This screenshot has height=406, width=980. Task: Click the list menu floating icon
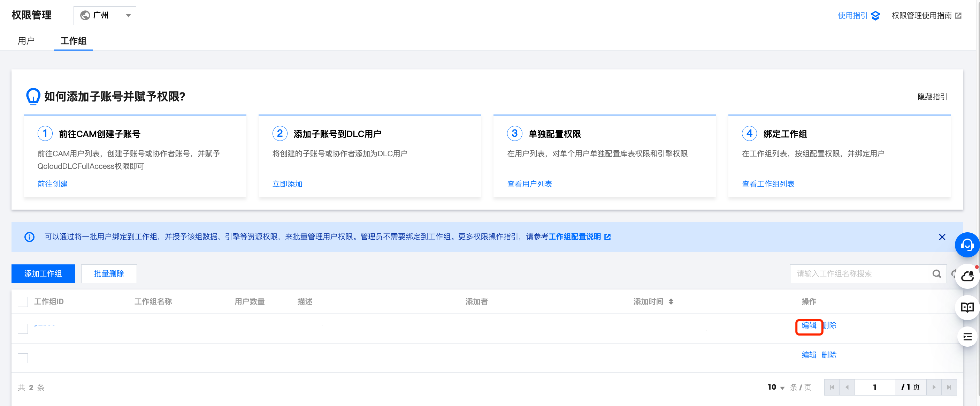967,337
